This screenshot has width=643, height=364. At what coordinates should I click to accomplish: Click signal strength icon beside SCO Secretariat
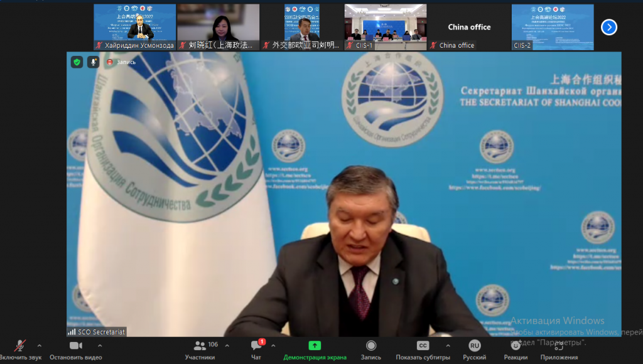(72, 332)
